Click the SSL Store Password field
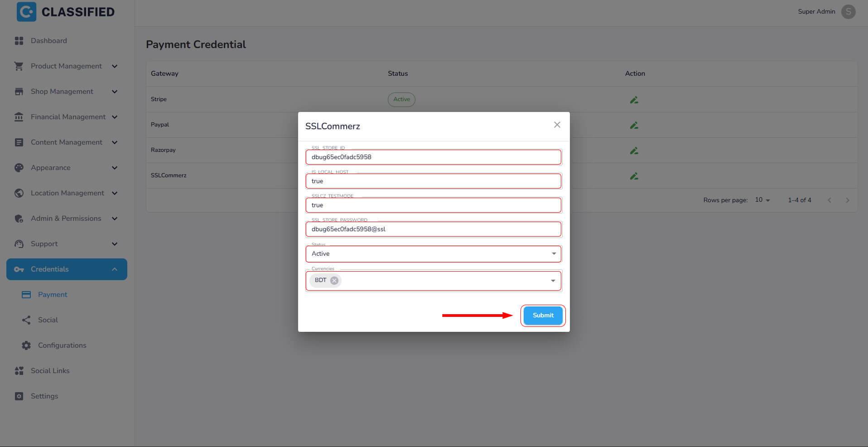868x447 pixels. point(433,229)
